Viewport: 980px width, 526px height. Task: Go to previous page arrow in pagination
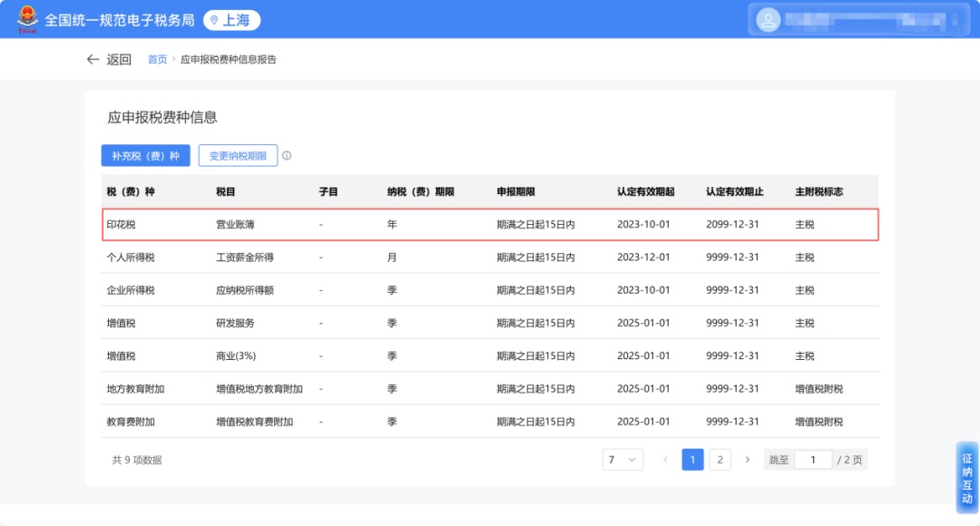click(x=665, y=460)
